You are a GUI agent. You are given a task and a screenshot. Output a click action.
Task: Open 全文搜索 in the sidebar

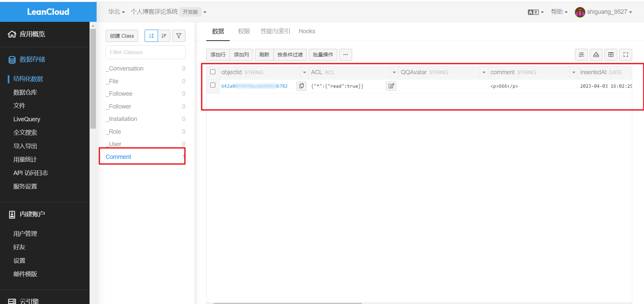click(25, 133)
